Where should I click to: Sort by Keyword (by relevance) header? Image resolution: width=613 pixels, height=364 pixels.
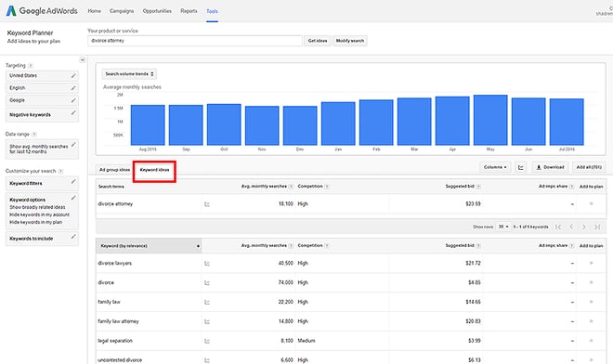[x=149, y=246]
